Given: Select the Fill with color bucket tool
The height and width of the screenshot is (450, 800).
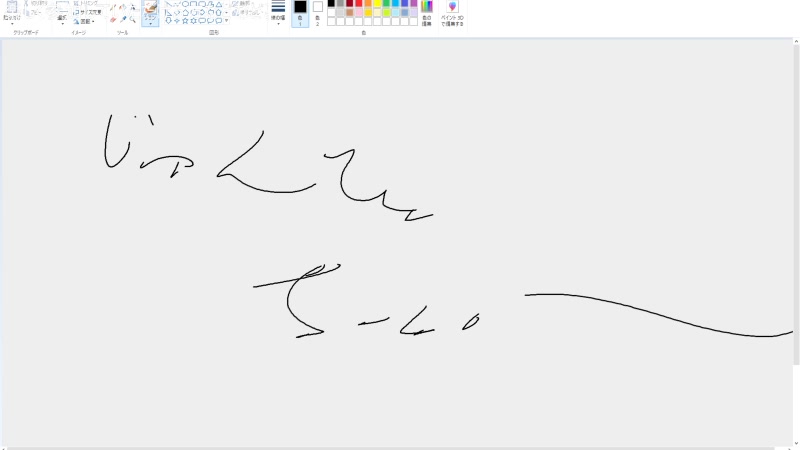Looking at the screenshot, I should pyautogui.click(x=122, y=7).
